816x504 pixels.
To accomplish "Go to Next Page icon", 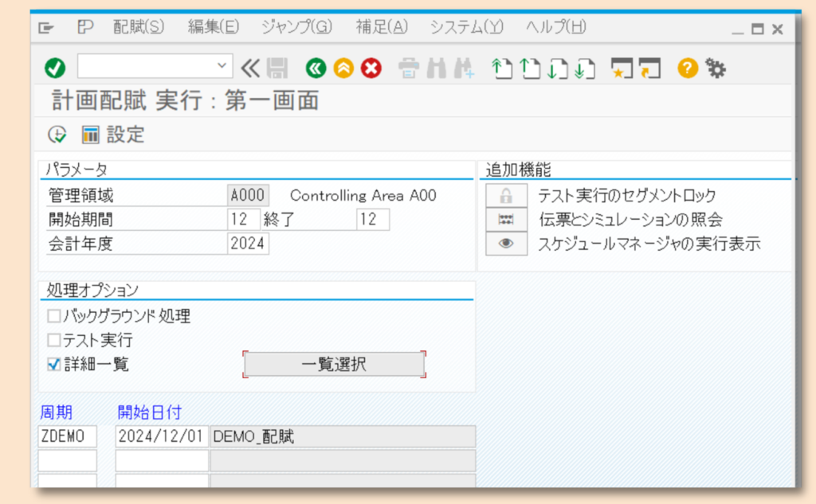I will coord(557,68).
